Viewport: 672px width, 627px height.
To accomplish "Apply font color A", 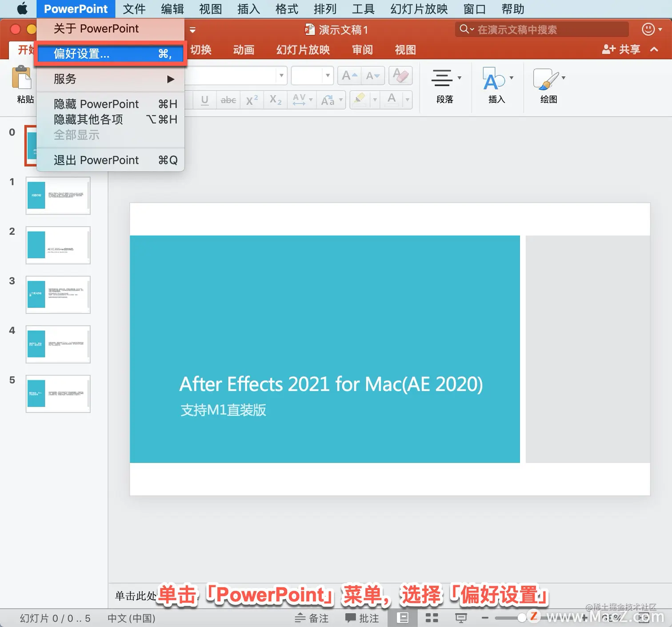I will coord(392,100).
